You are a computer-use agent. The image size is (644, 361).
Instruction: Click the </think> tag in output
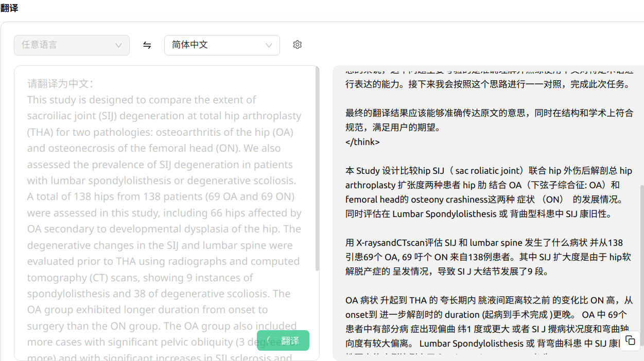(x=362, y=142)
